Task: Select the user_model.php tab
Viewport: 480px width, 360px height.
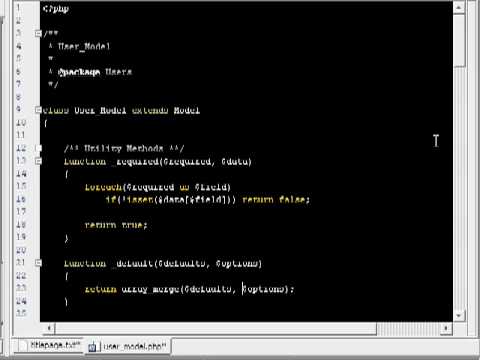Action: point(128,346)
